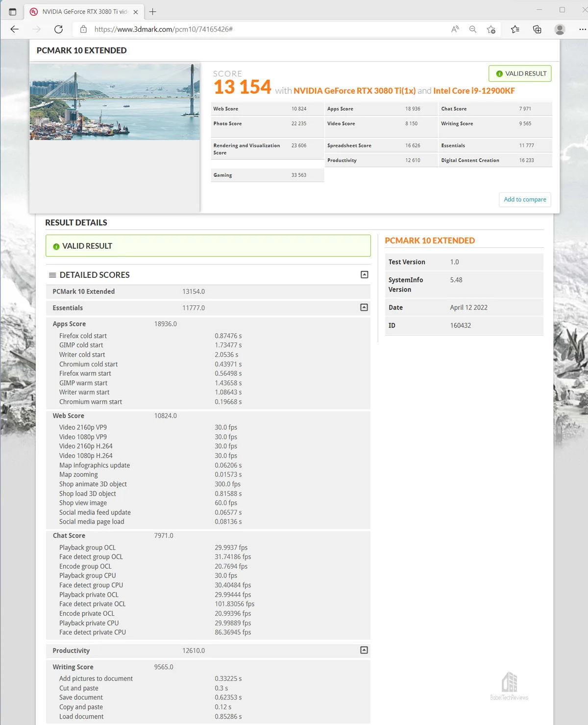Image resolution: width=588 pixels, height=725 pixels.
Task: Reload the page with the refresh icon
Action: [58, 29]
